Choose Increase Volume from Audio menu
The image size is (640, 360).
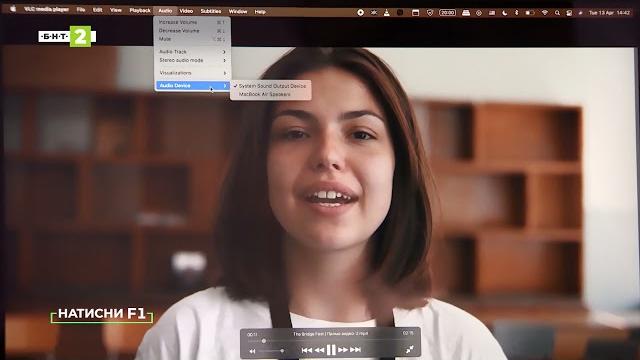click(192, 22)
